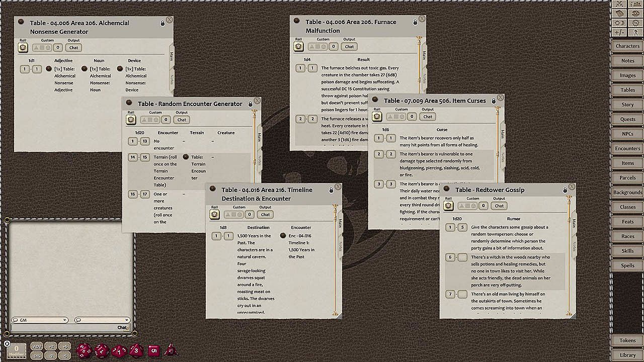Toggle the lock on the Redtower Gossip table

pos(565,190)
